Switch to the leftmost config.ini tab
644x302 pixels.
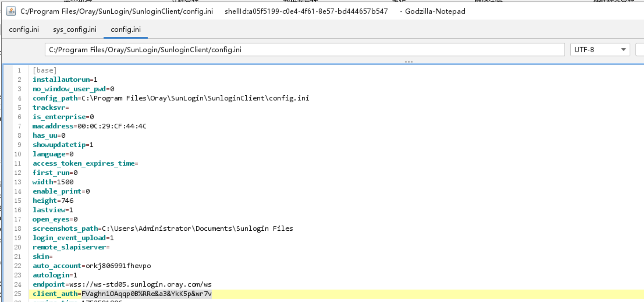[24, 29]
